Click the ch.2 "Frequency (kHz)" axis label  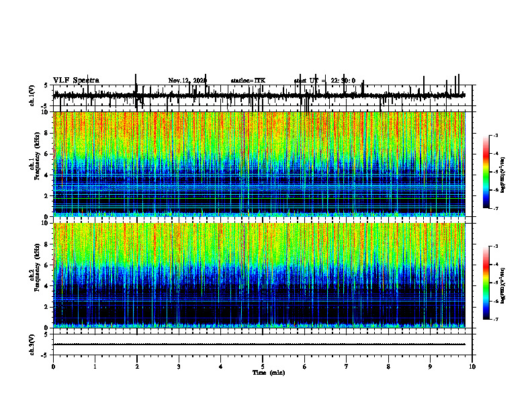pyautogui.click(x=38, y=267)
